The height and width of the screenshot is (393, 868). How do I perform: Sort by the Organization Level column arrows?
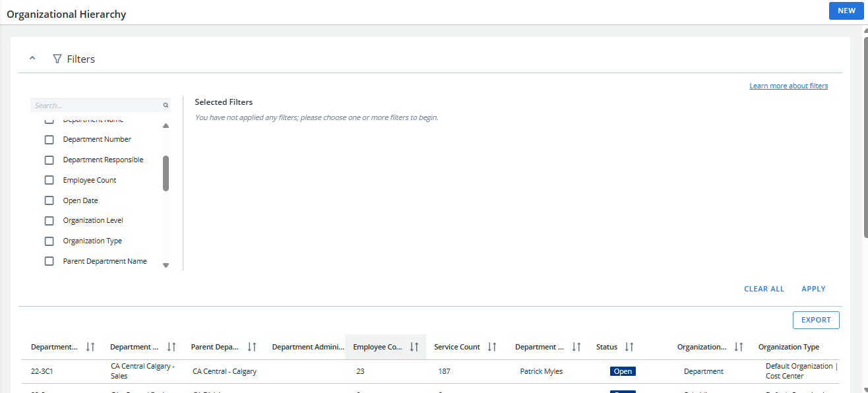(x=739, y=347)
